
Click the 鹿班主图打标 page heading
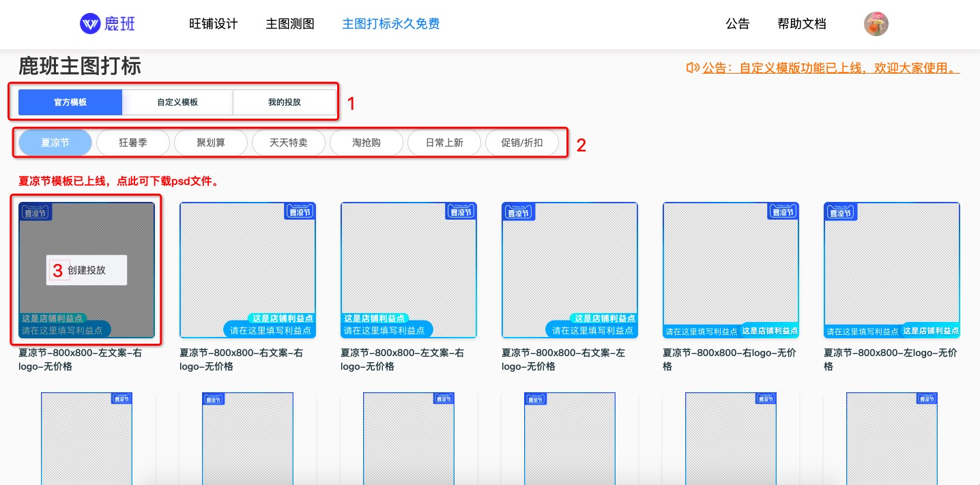(x=80, y=66)
